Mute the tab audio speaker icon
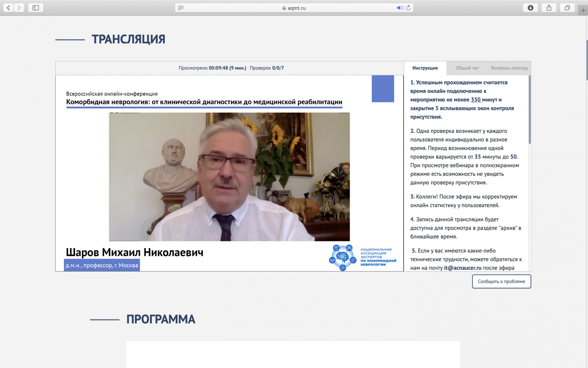The image size is (588, 368). pyautogui.click(x=400, y=8)
